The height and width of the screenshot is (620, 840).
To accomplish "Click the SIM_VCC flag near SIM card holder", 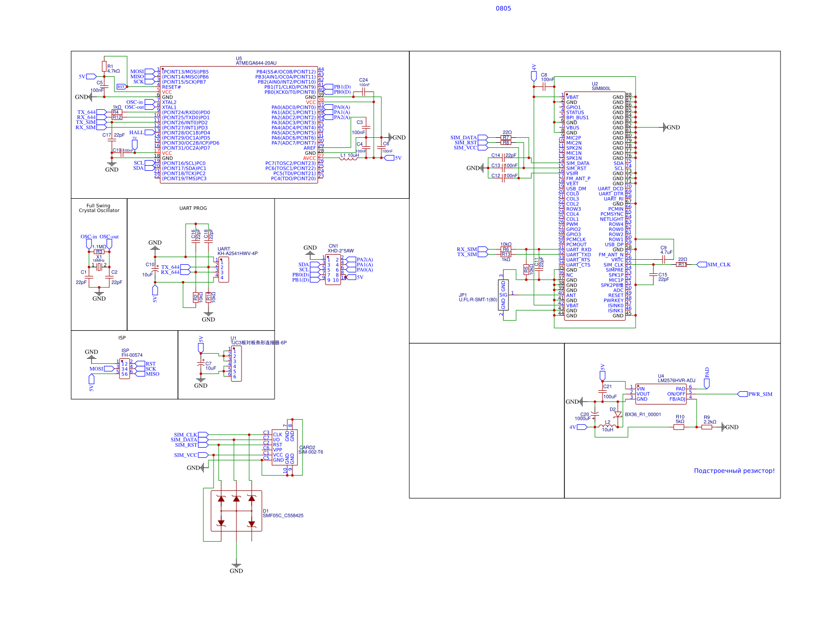I will point(191,455).
